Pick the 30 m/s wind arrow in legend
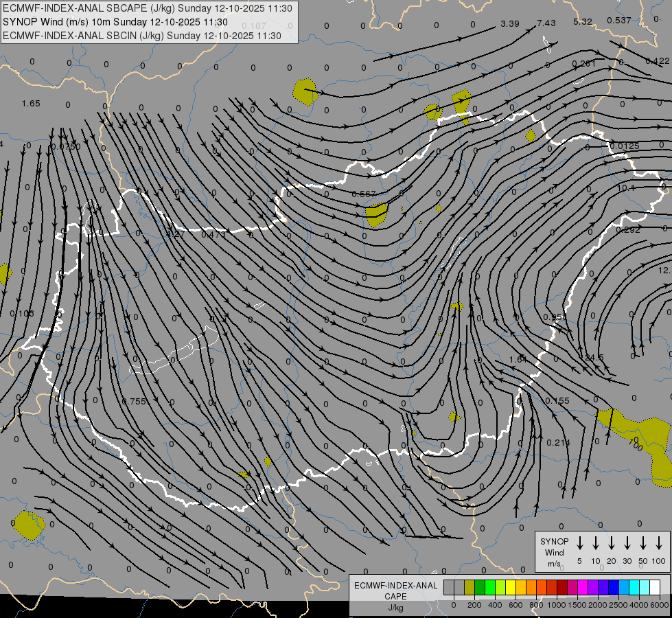This screenshot has height=618, width=672. point(627,543)
